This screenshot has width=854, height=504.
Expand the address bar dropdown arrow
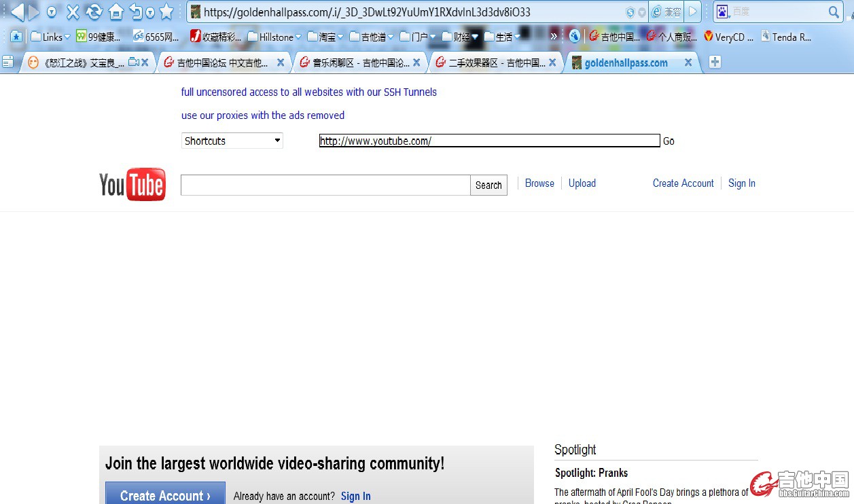(642, 12)
